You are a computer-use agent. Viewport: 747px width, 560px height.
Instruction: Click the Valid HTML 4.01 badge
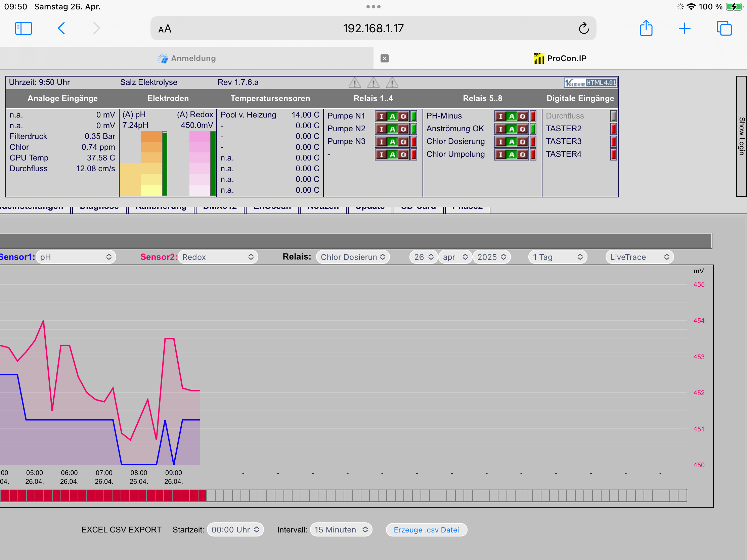click(x=590, y=82)
